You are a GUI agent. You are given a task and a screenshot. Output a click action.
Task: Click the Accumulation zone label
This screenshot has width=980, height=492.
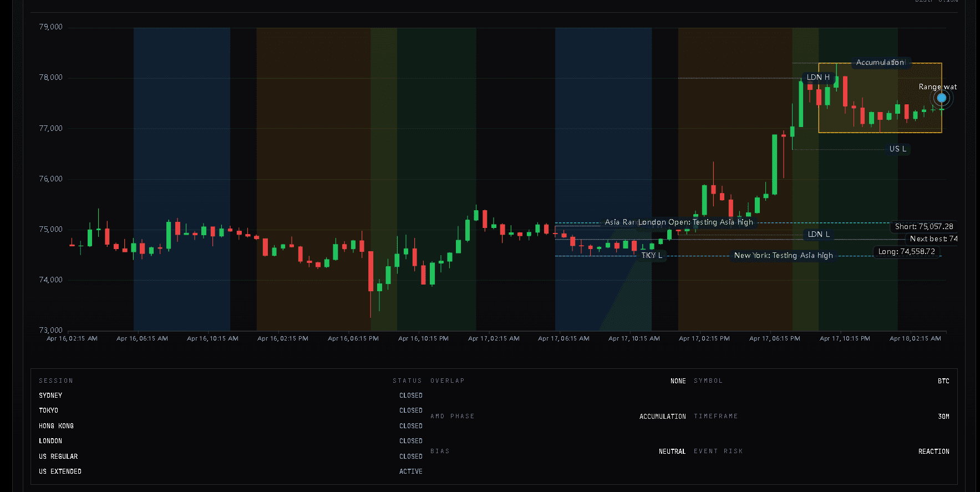pyautogui.click(x=880, y=63)
